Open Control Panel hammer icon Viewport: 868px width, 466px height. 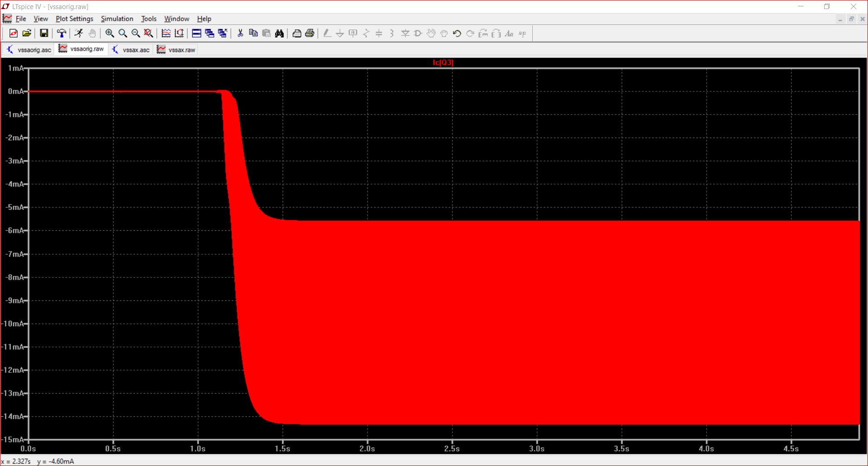click(61, 33)
